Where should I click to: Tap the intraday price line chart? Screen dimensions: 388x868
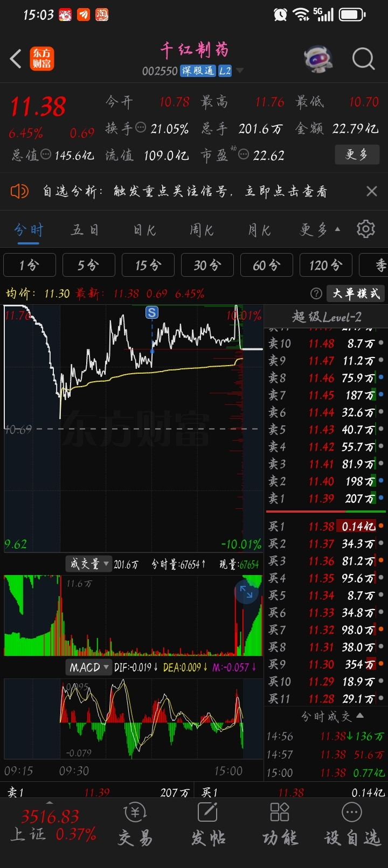133,429
